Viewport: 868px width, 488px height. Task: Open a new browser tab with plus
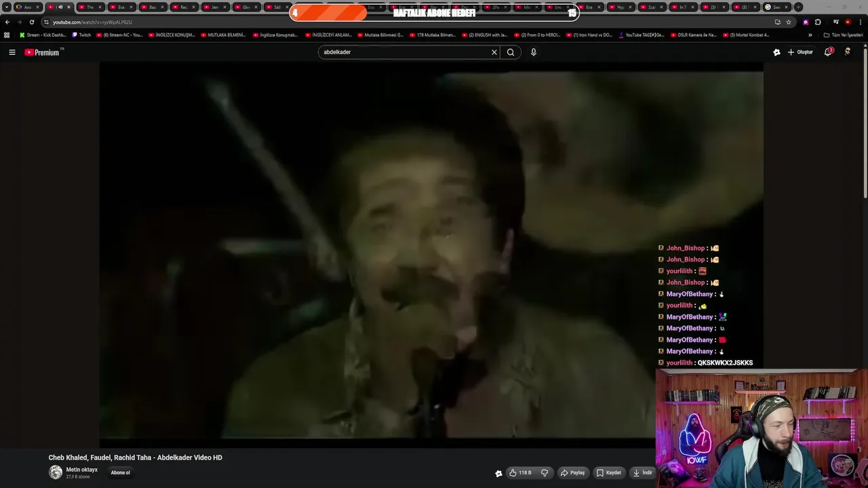(798, 7)
